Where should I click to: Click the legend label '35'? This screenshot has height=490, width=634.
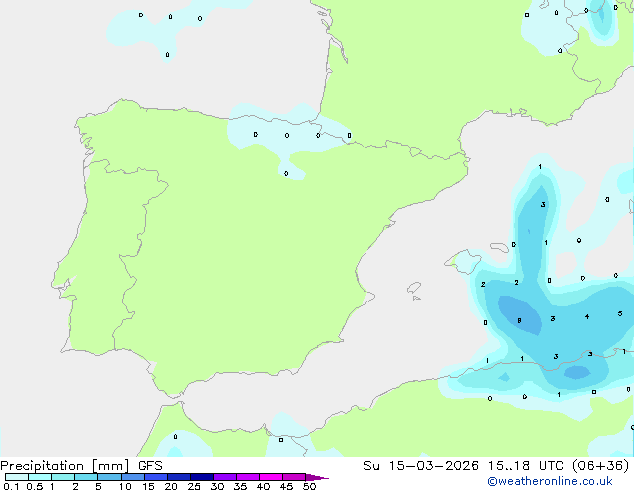pyautogui.click(x=240, y=486)
